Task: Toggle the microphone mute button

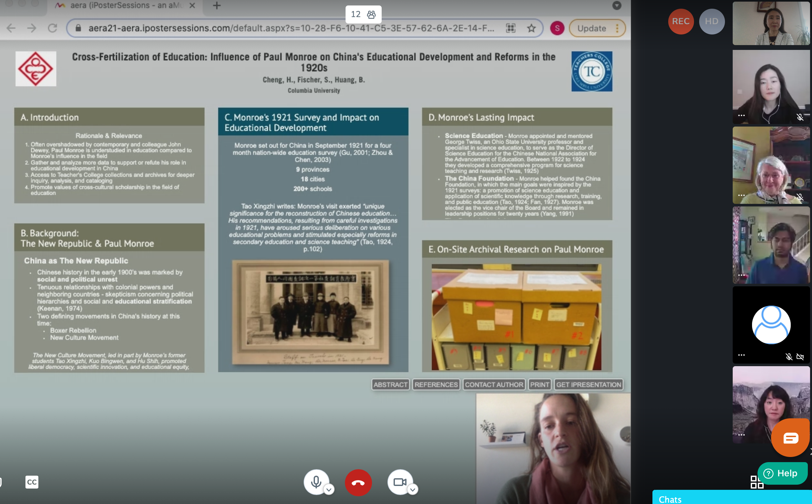Action: coord(316,482)
